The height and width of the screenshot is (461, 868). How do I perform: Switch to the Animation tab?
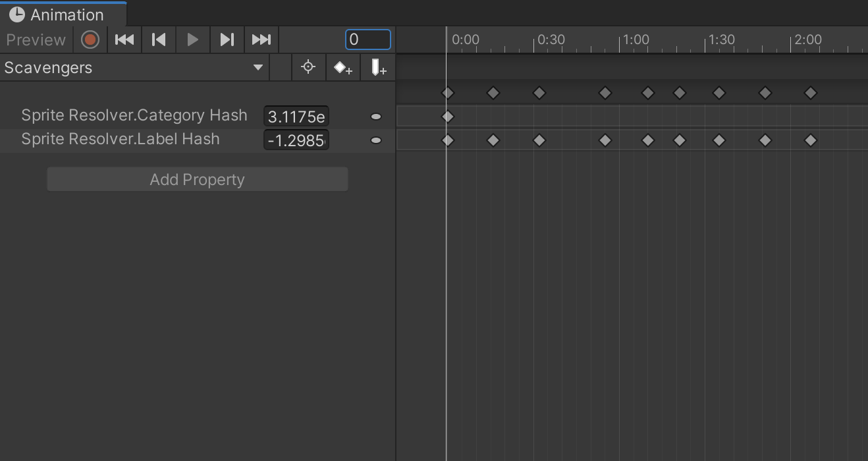[63, 14]
